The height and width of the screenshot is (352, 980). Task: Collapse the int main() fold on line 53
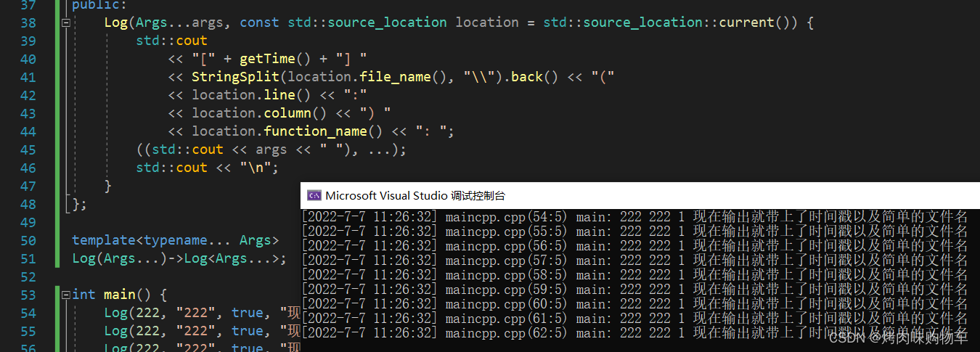[66, 295]
